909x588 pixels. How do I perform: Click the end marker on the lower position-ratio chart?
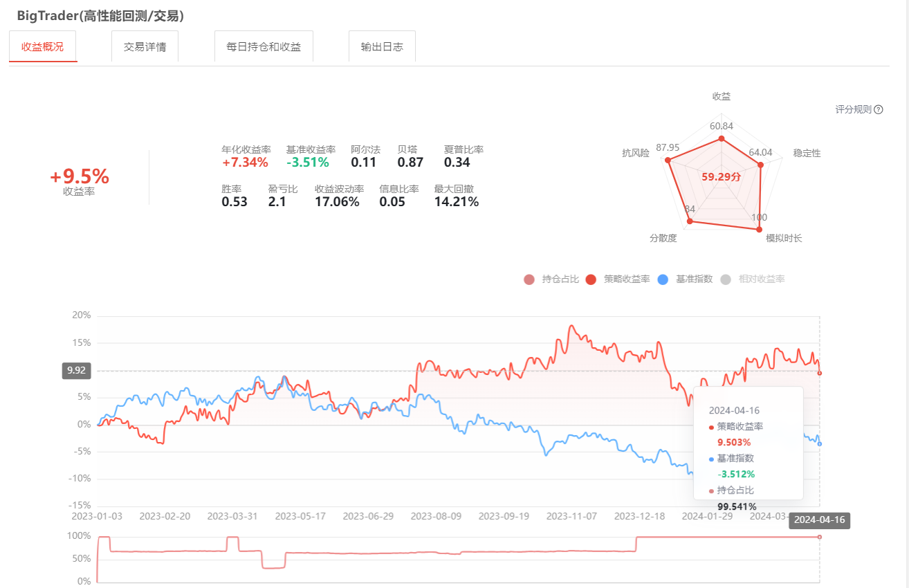click(820, 537)
